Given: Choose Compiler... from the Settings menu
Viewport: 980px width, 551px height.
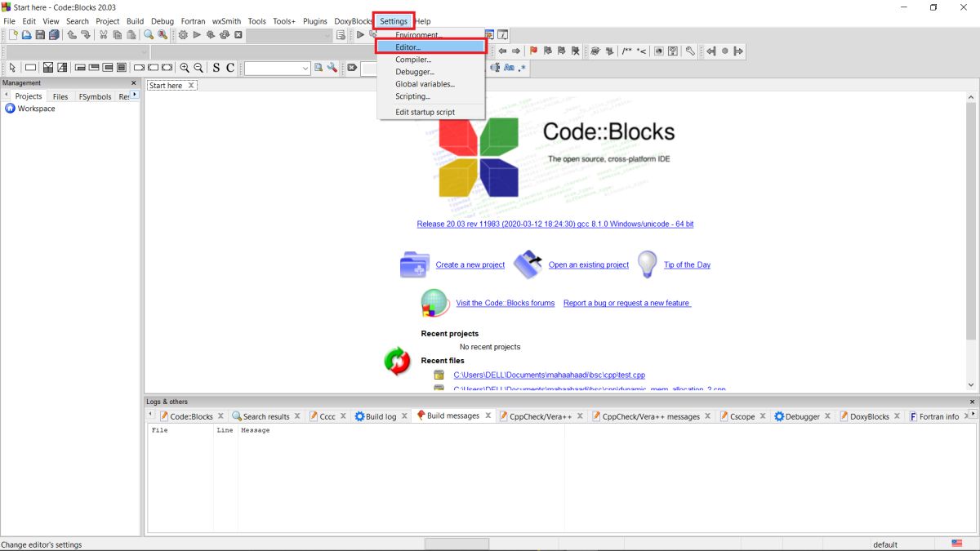Looking at the screenshot, I should coord(431,60).
